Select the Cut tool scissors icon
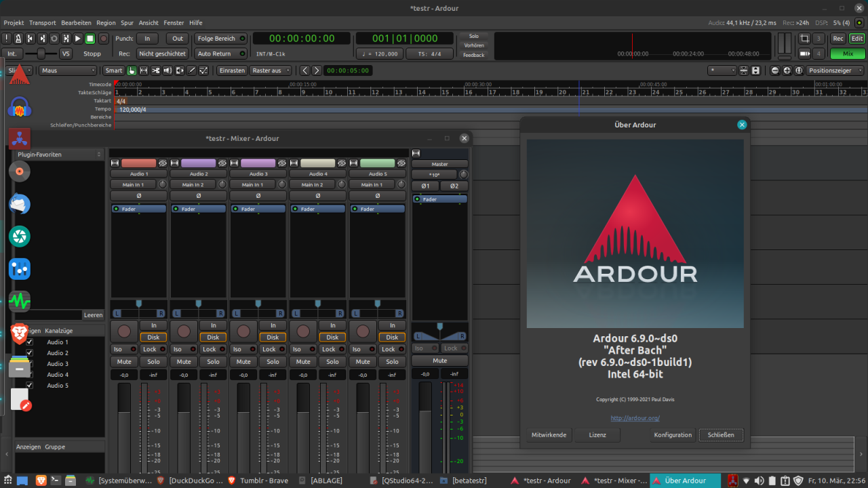Viewport: 868px width, 488px height. click(x=155, y=70)
